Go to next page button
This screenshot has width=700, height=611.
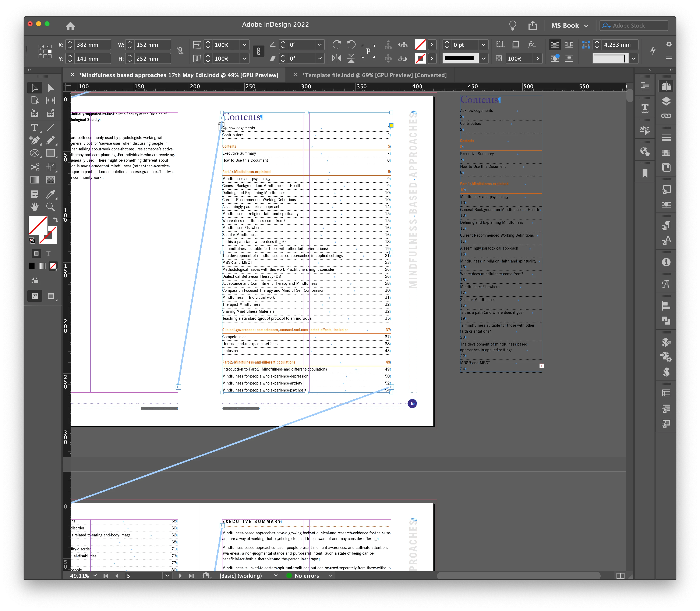[180, 576]
